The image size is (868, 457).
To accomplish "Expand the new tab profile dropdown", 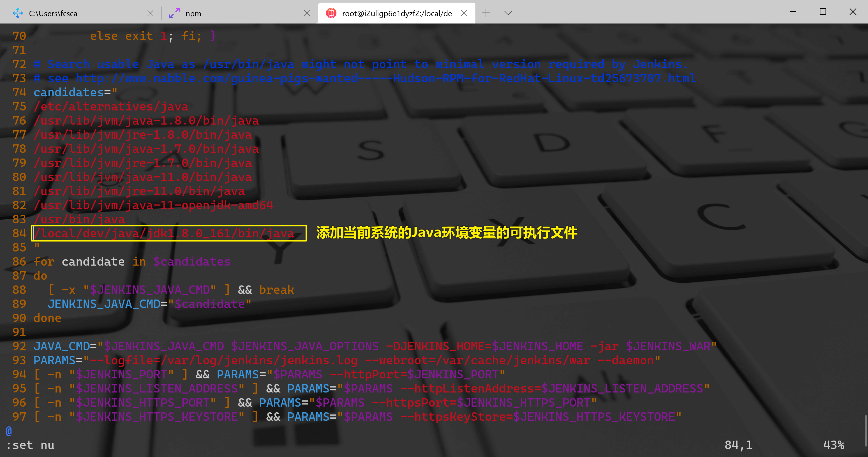I will tap(508, 13).
